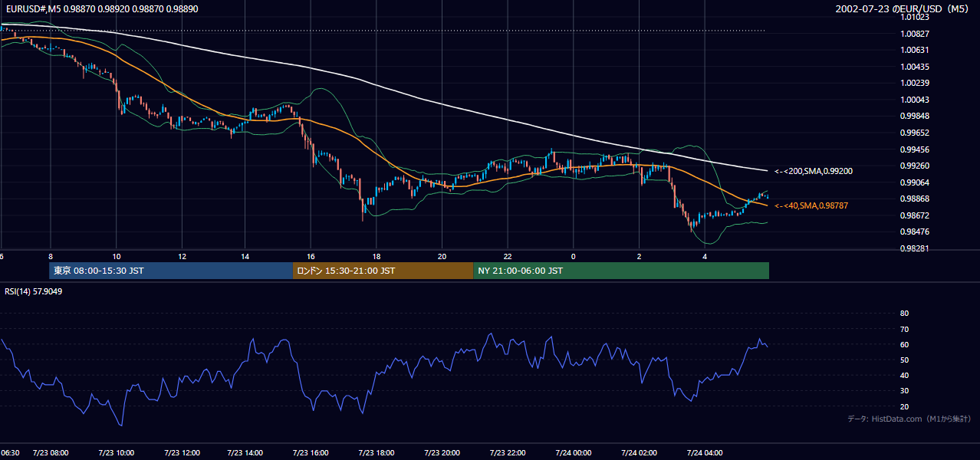Click the RSI axis level 20
This screenshot has height=460, width=980.
pyautogui.click(x=904, y=406)
